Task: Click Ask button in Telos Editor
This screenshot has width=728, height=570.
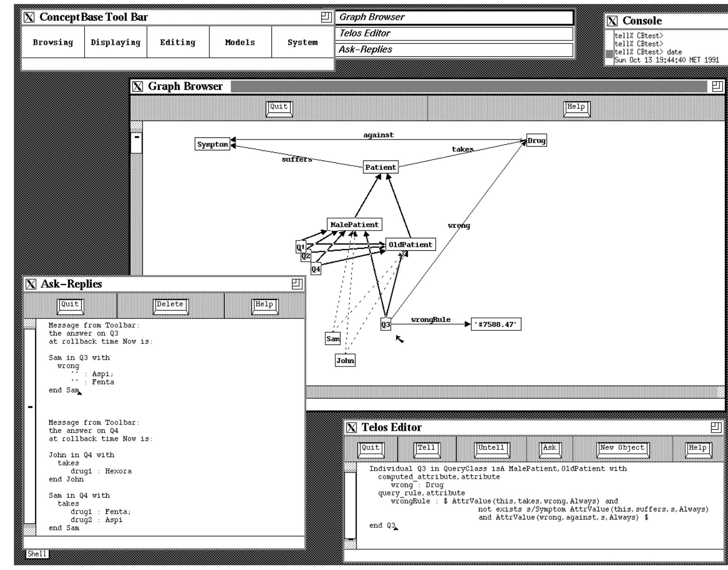Action: [550, 450]
